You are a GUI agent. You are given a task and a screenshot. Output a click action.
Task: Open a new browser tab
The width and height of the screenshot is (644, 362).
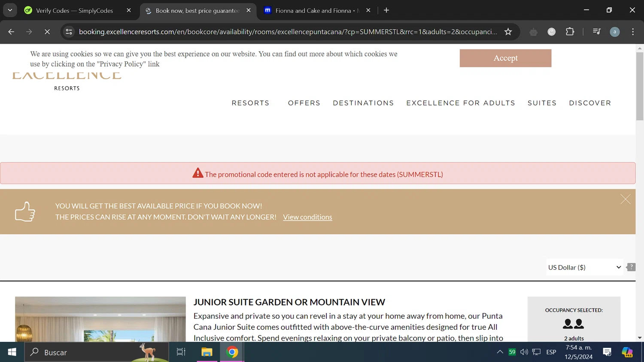coord(386,10)
